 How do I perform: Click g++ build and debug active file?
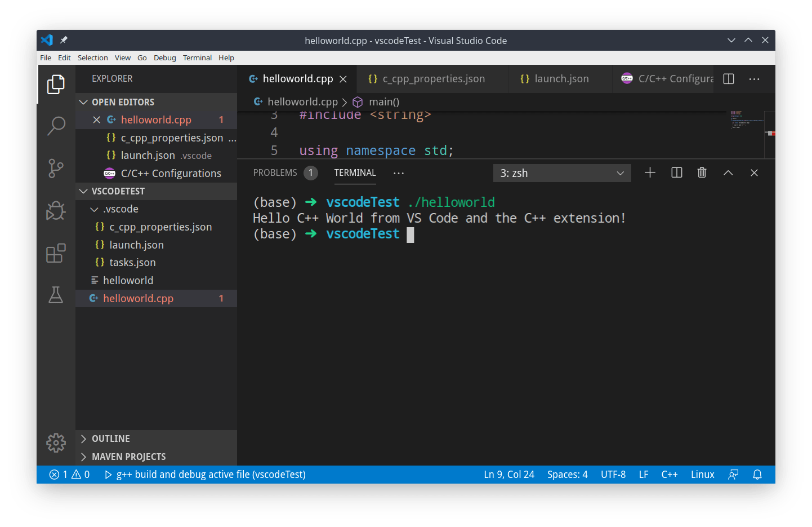coord(206,475)
